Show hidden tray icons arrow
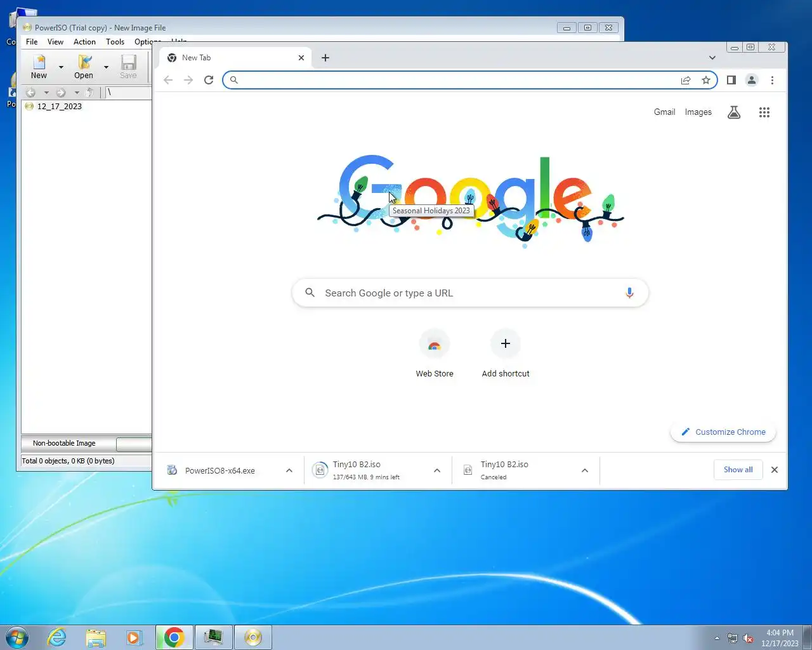 pyautogui.click(x=717, y=638)
